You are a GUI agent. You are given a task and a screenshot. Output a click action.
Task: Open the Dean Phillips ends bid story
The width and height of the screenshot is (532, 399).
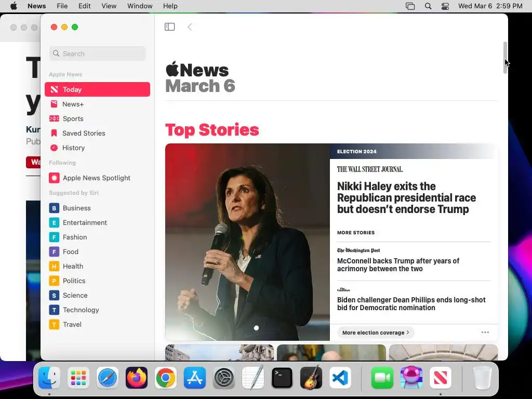click(411, 303)
